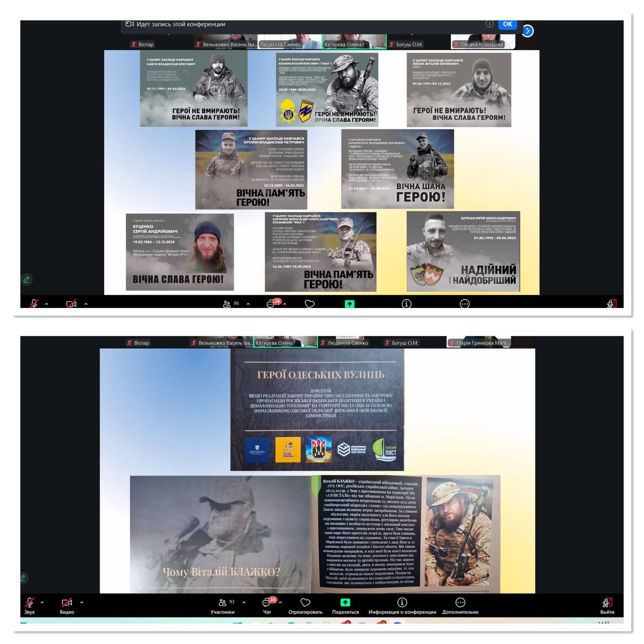
Task: Select Марія Гриньова's participant thumbnail
Action: (479, 342)
